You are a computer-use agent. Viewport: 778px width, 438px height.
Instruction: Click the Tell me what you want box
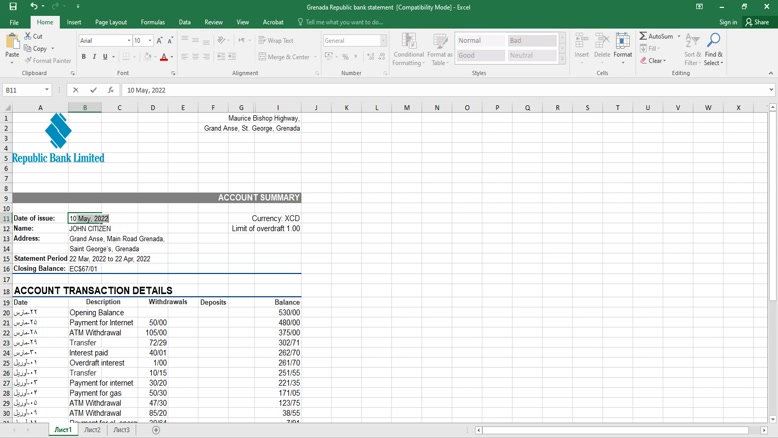tap(344, 22)
